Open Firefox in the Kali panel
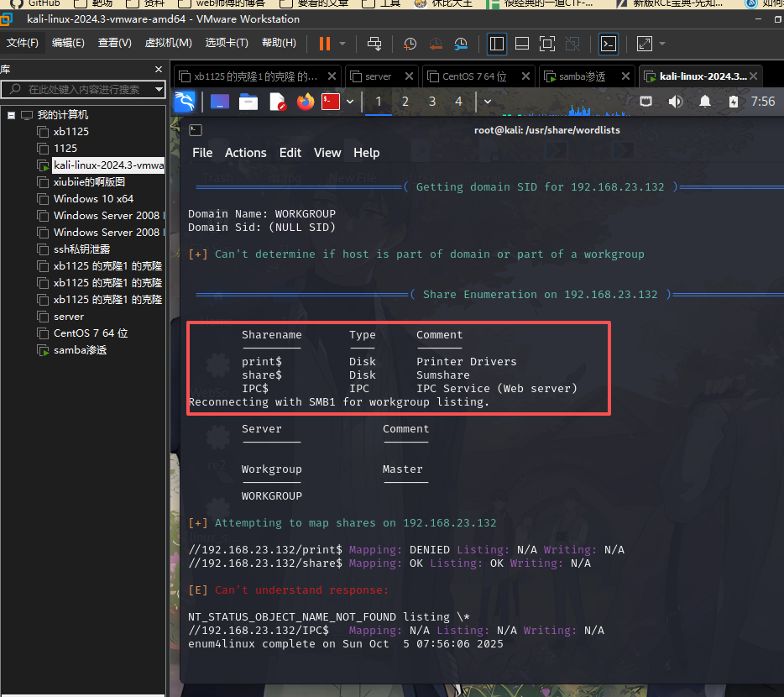 point(305,102)
